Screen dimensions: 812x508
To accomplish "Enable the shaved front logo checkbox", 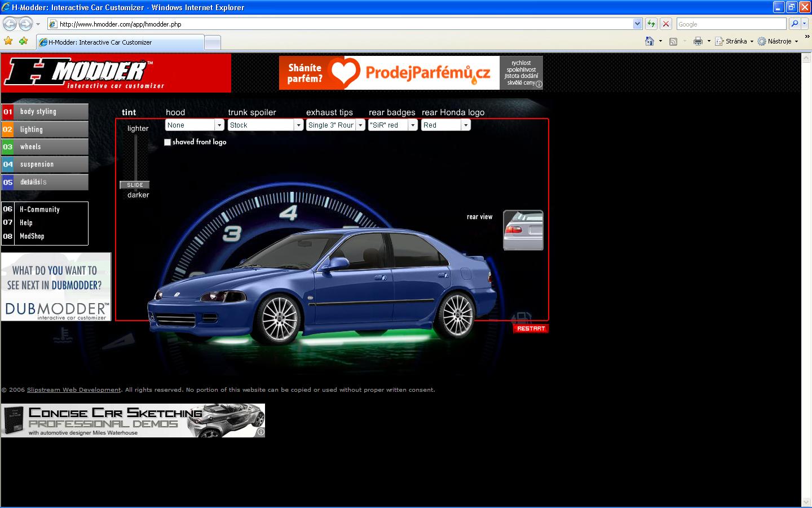I will pos(167,142).
